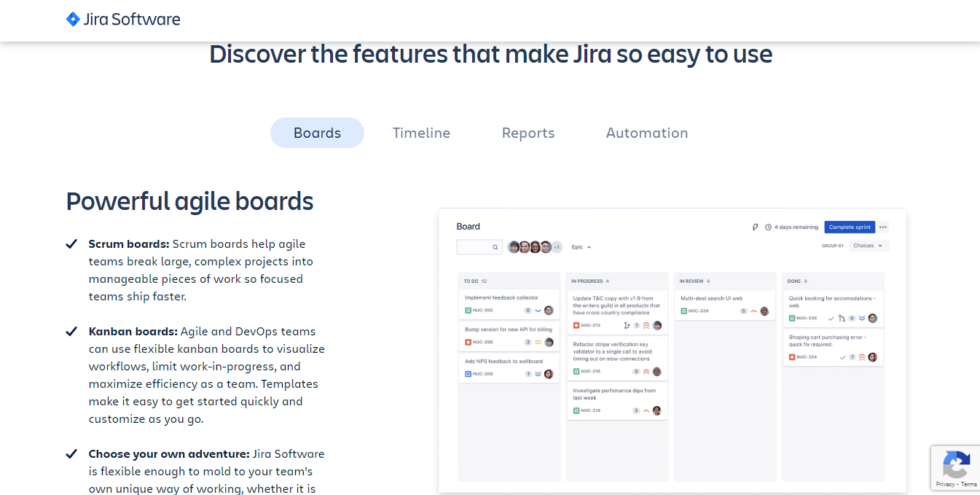Click the assignee avatar on NUC-338 card
This screenshot has height=495, width=980.
(x=764, y=311)
